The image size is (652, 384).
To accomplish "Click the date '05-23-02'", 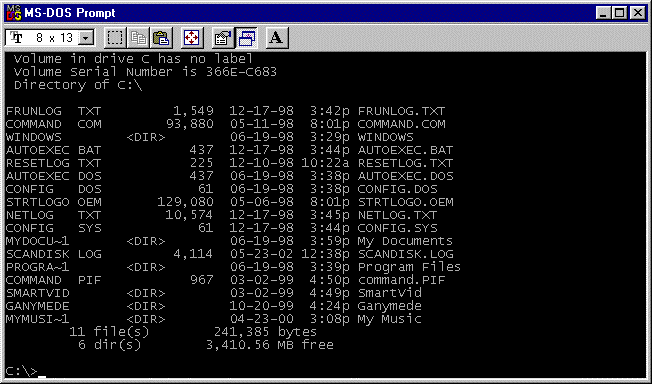I will point(262,254).
